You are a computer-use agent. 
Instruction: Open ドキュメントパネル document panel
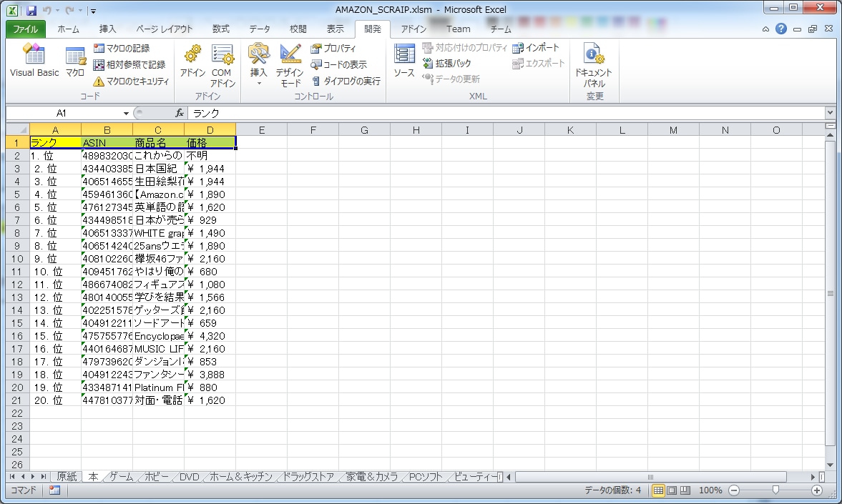pos(593,66)
